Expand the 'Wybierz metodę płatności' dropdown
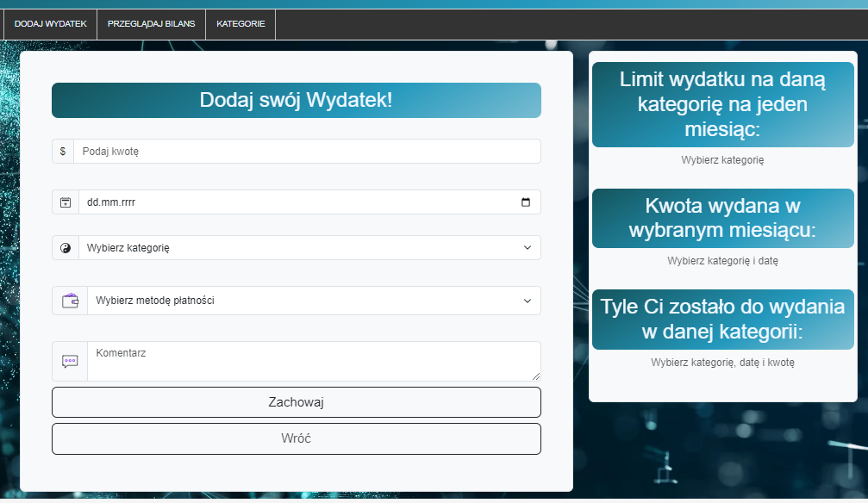The image size is (868, 503). coord(314,301)
